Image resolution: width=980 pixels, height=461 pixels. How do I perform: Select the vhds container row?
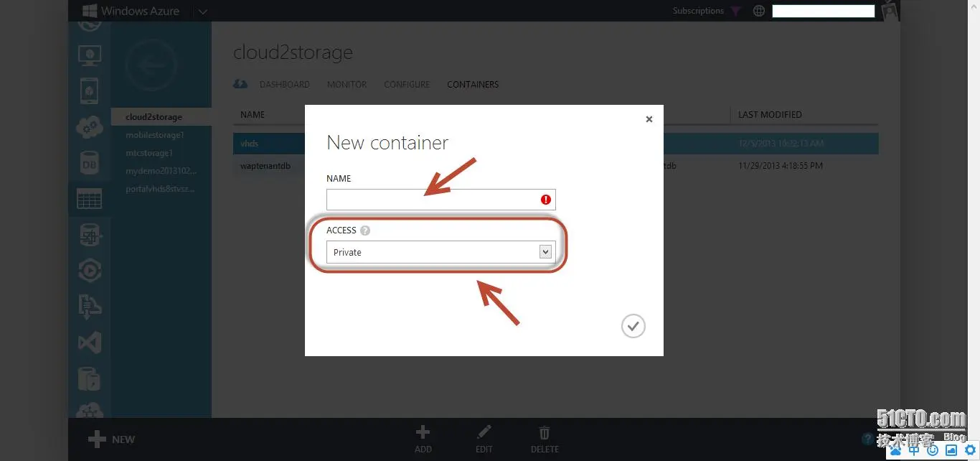click(556, 144)
